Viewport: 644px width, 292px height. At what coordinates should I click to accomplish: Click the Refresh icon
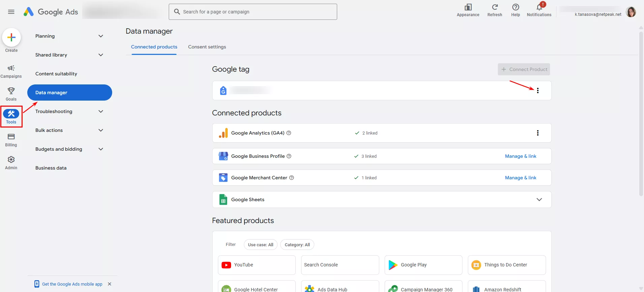coord(494,7)
